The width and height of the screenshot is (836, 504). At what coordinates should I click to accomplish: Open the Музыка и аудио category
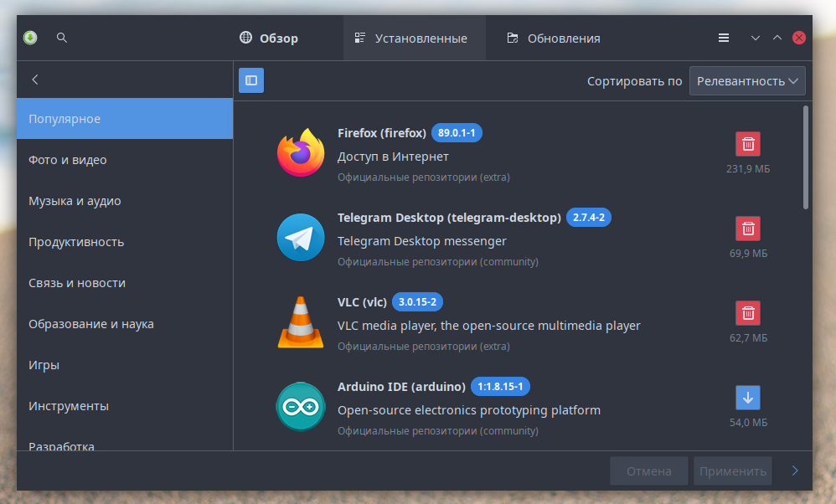[x=125, y=201]
